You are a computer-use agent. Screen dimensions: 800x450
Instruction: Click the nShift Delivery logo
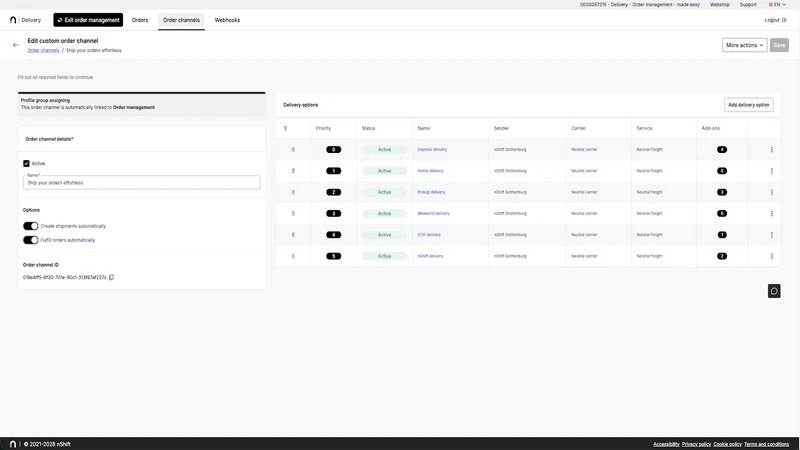coord(25,20)
